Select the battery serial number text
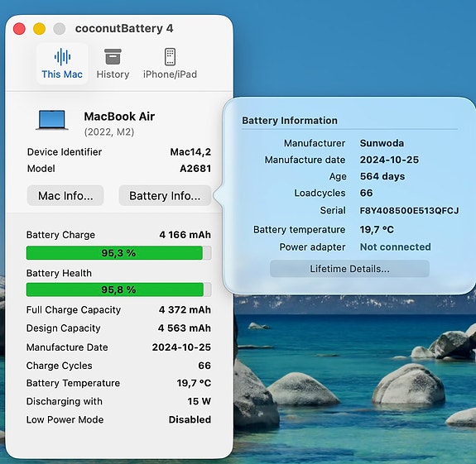Screen dimensions: 476x464 click(409, 210)
